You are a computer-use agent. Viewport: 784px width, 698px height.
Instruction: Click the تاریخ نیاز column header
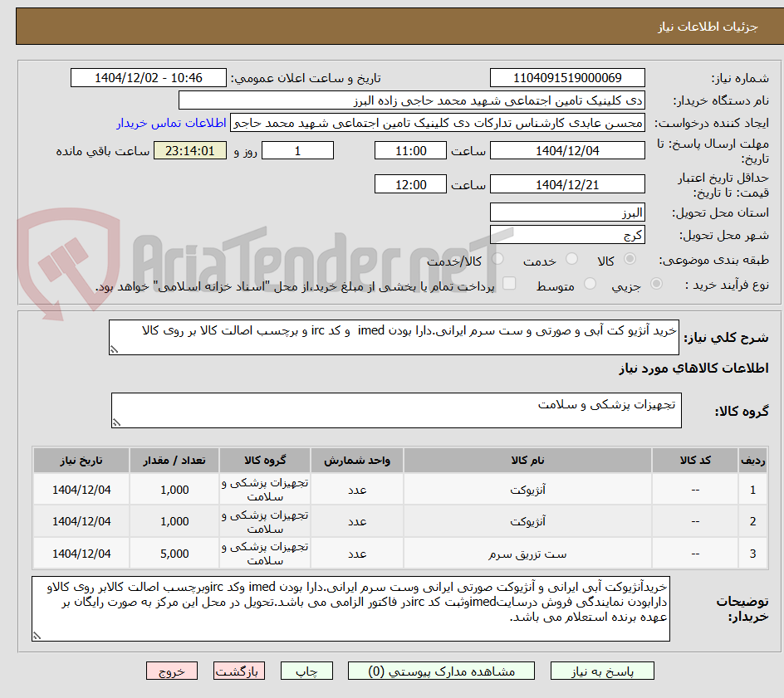pyautogui.click(x=81, y=460)
